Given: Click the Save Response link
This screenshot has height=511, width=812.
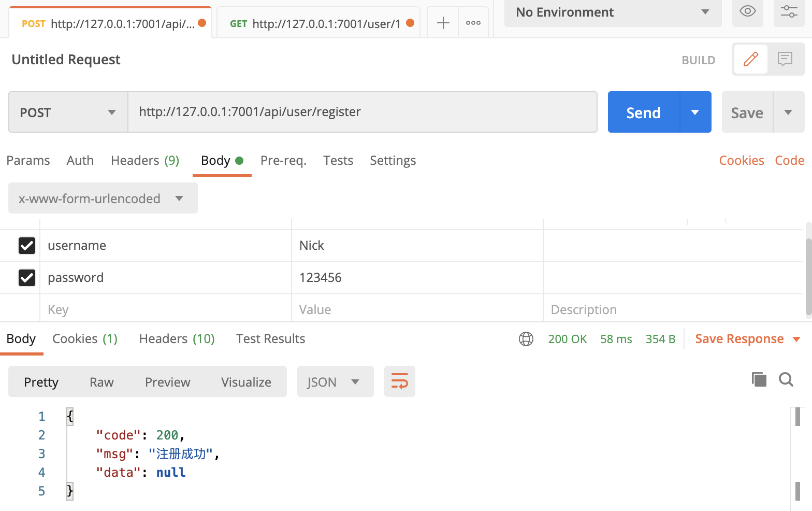Looking at the screenshot, I should coord(740,339).
